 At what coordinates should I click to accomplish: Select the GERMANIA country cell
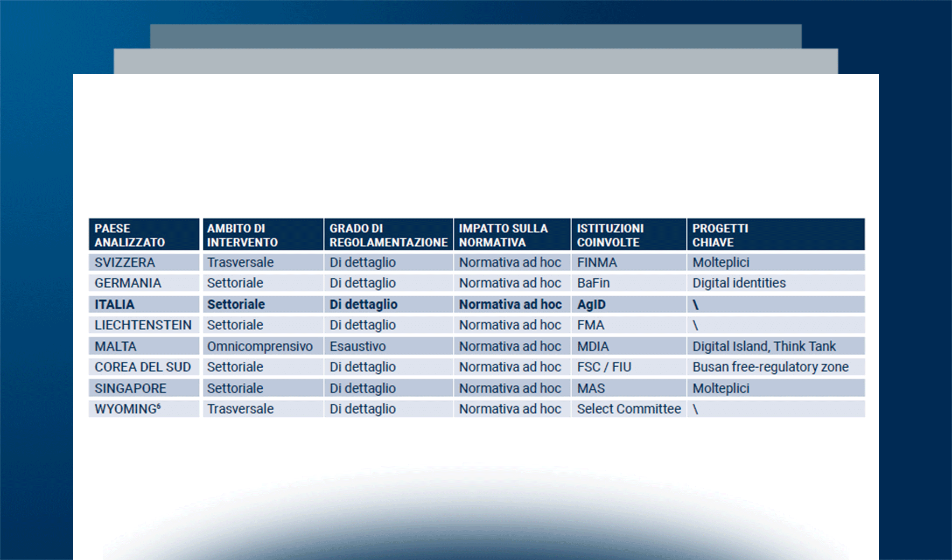[x=128, y=283]
